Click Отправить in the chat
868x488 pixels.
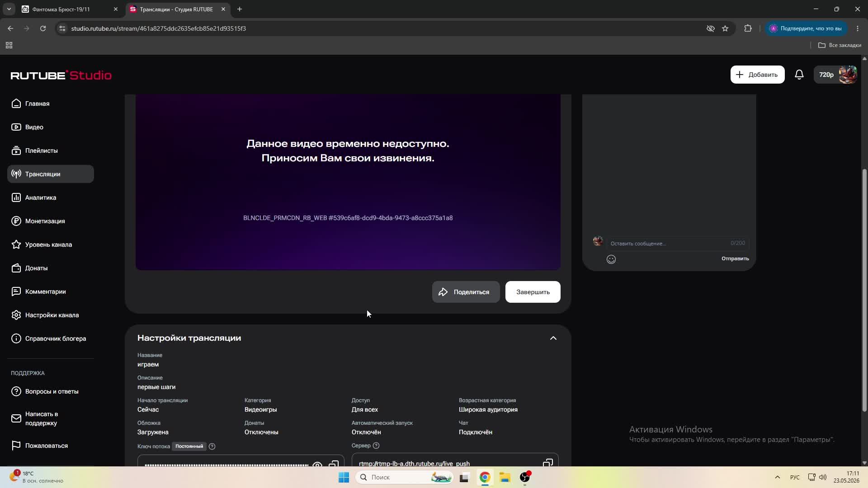[735, 258]
